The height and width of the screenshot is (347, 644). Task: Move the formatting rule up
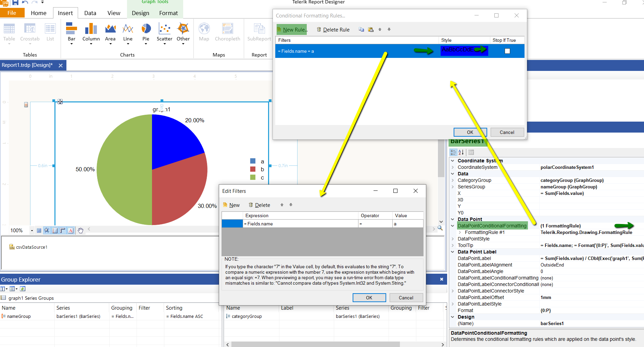pyautogui.click(x=380, y=29)
